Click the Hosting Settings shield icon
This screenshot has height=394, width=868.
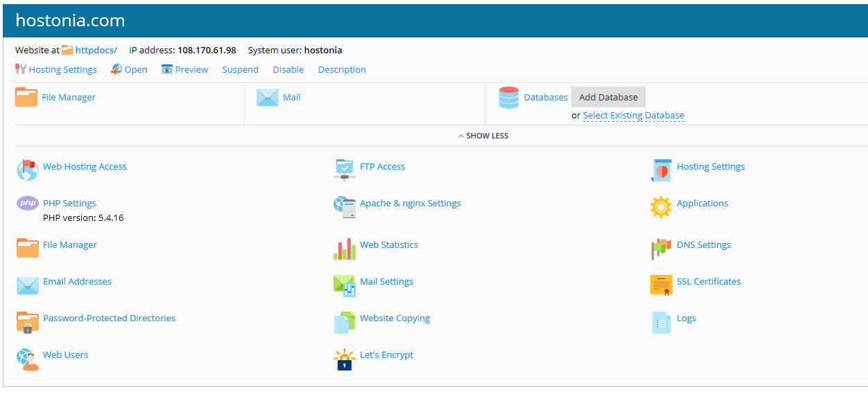click(661, 170)
